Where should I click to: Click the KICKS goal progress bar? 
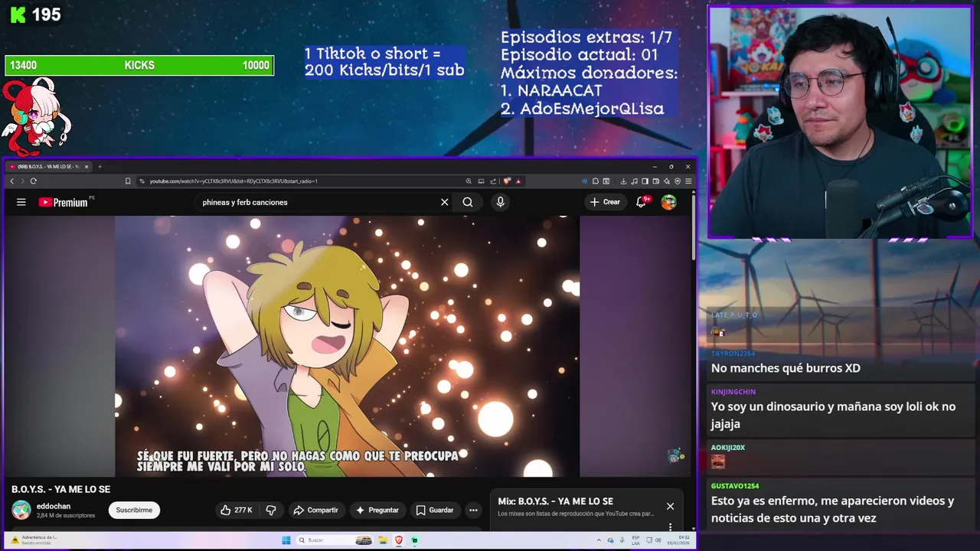coord(139,66)
